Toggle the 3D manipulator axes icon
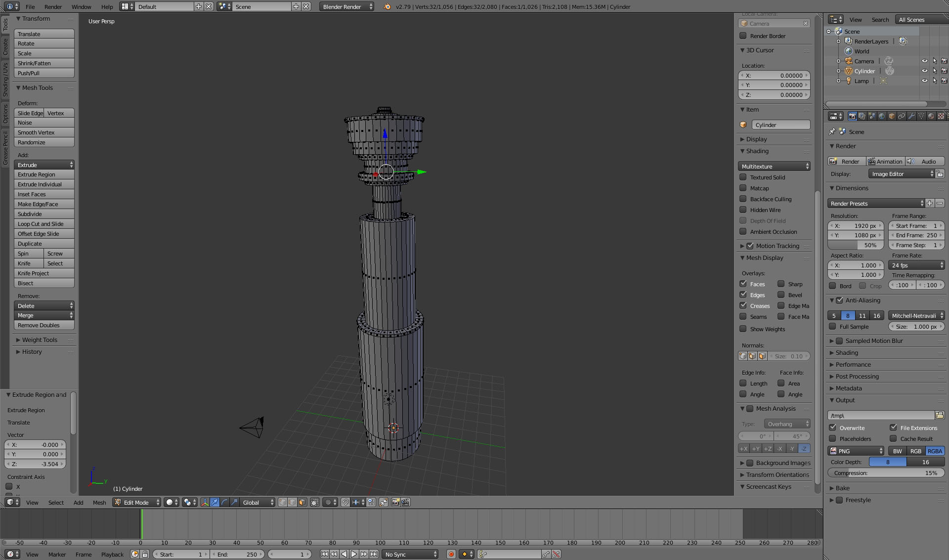The width and height of the screenshot is (949, 560). tap(205, 502)
